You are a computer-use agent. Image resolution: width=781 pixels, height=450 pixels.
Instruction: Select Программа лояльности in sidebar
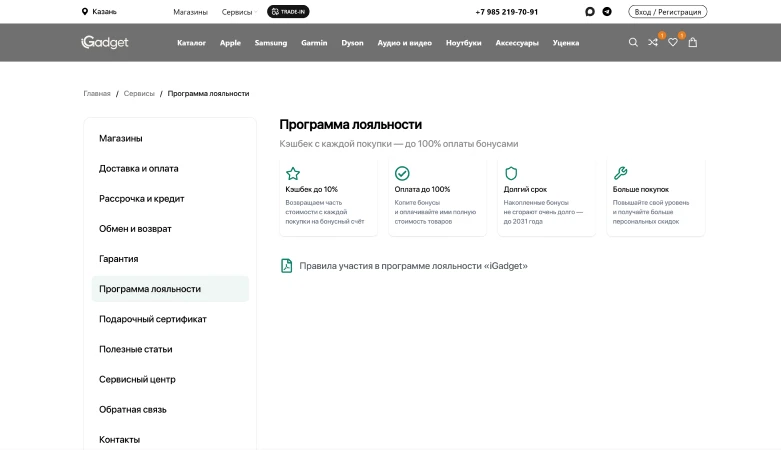pyautogui.click(x=170, y=289)
